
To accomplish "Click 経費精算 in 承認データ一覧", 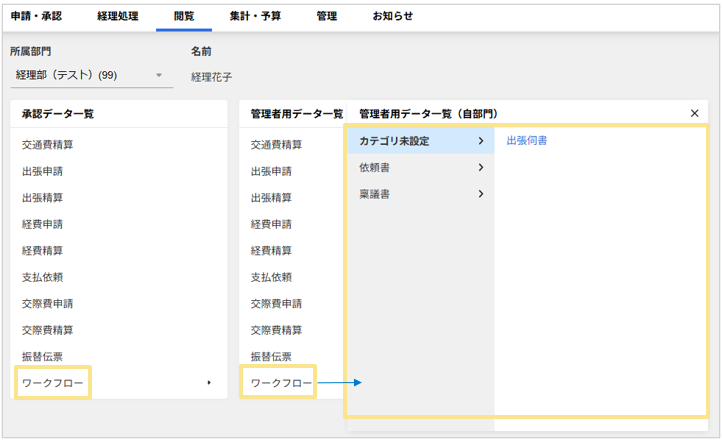I will 42,250.
